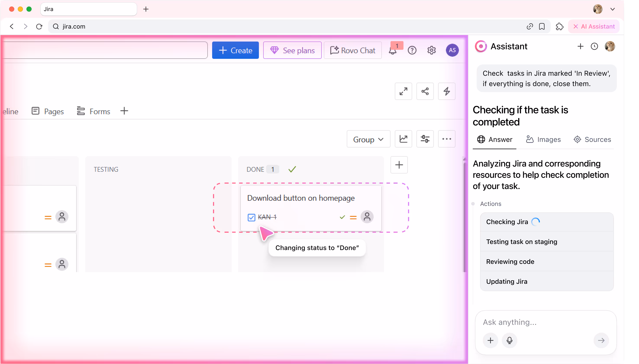The width and height of the screenshot is (639, 364).
Task: Start new chat in Assistant panel
Action: (x=581, y=46)
